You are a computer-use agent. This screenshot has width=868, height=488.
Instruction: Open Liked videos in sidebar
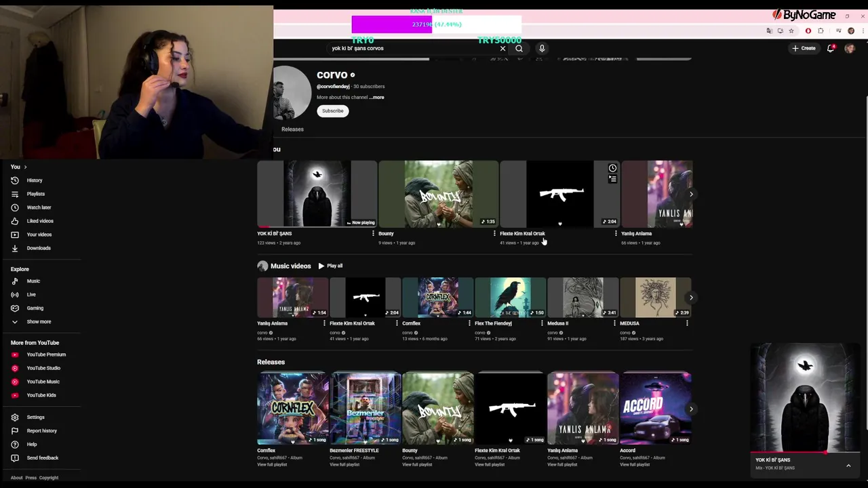point(41,221)
